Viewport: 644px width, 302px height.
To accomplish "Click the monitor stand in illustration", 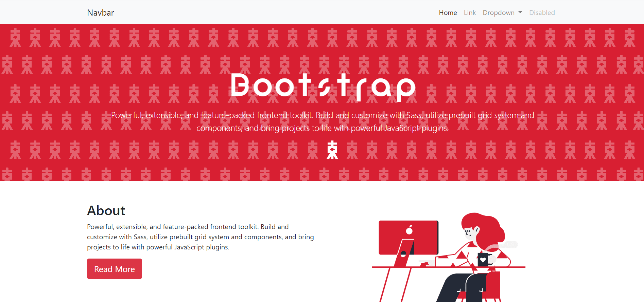I will coord(404,253).
